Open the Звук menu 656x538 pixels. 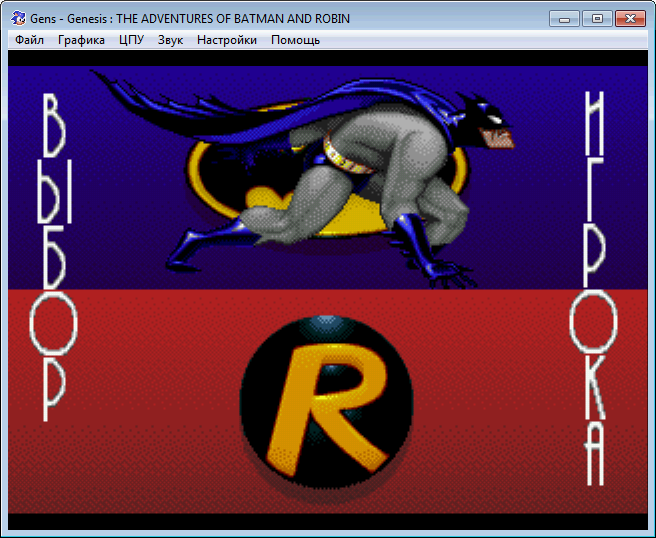pos(170,40)
